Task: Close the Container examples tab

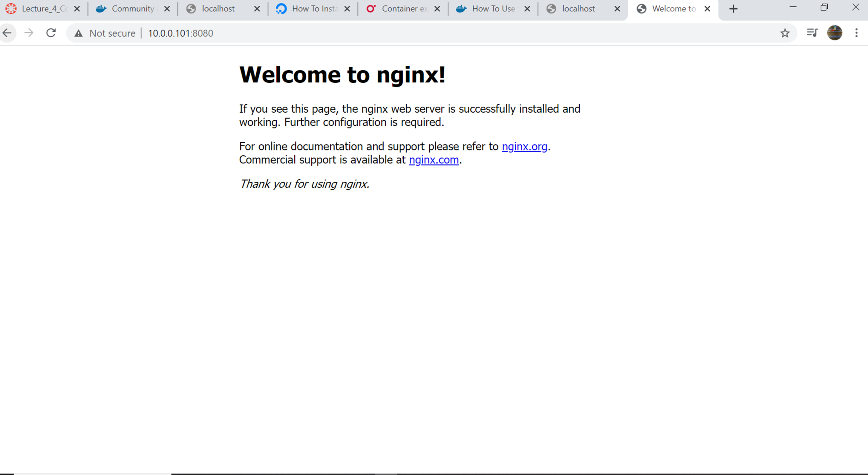Action: point(437,9)
